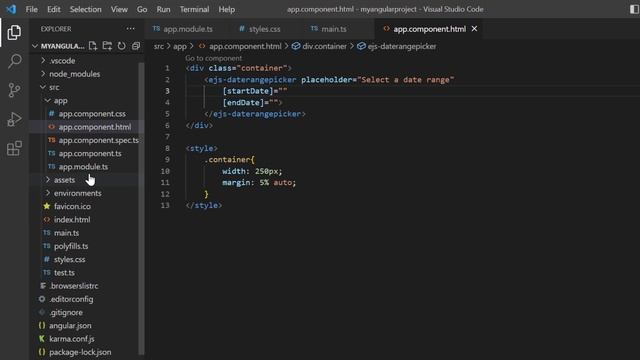
Task: Open main.ts in the explorer tree
Action: pos(67,233)
